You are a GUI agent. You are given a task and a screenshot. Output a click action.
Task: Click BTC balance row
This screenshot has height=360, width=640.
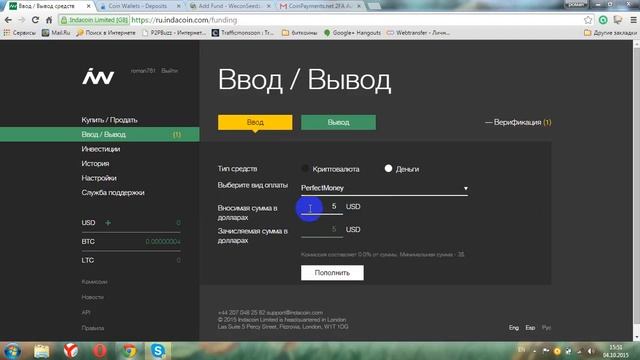(131, 242)
